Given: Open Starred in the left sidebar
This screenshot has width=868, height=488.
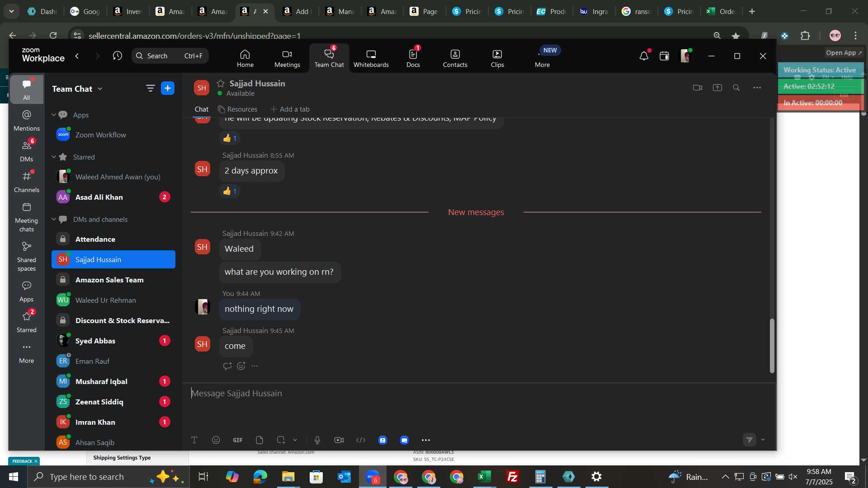Looking at the screenshot, I should (x=27, y=322).
